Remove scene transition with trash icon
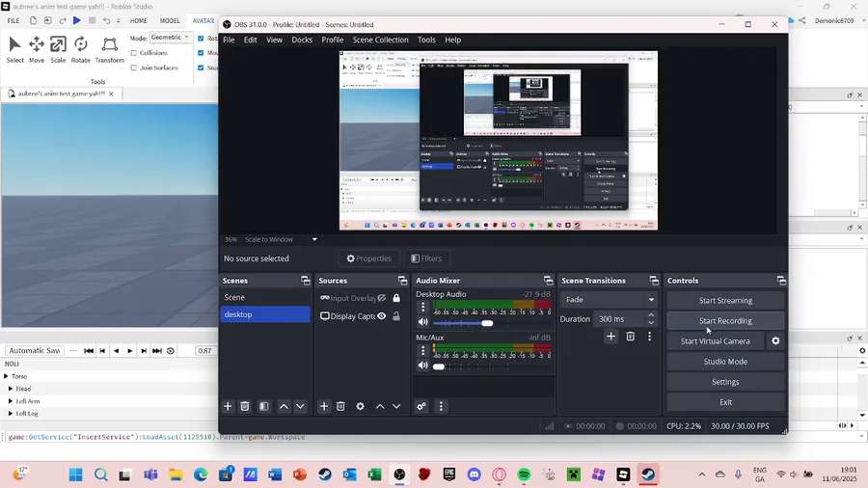Viewport: 868px width, 488px height. (x=630, y=337)
